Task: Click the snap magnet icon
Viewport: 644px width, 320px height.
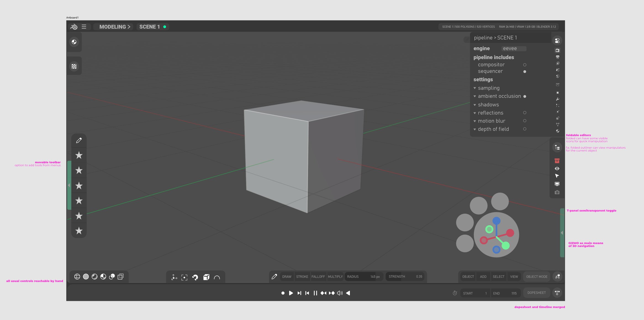Action: tap(195, 277)
